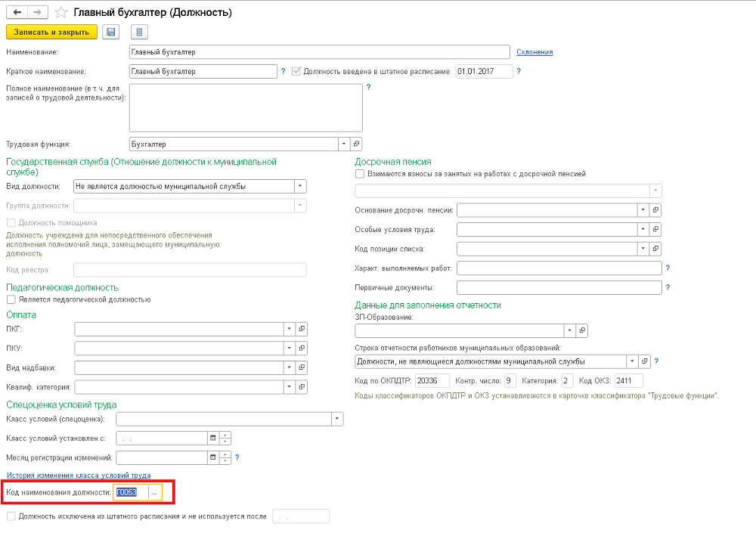Check Должность исключена из штатного расписания
This screenshot has height=533, width=756.
(x=11, y=516)
